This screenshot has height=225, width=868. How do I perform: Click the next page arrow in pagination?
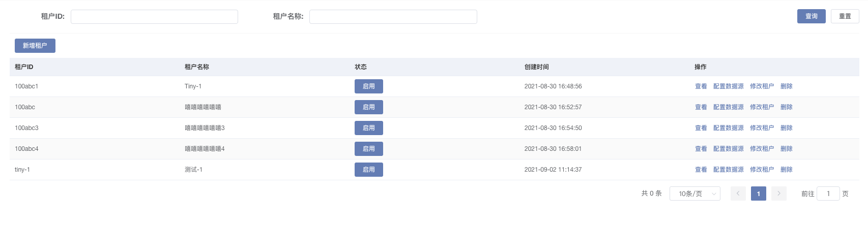[x=778, y=194]
